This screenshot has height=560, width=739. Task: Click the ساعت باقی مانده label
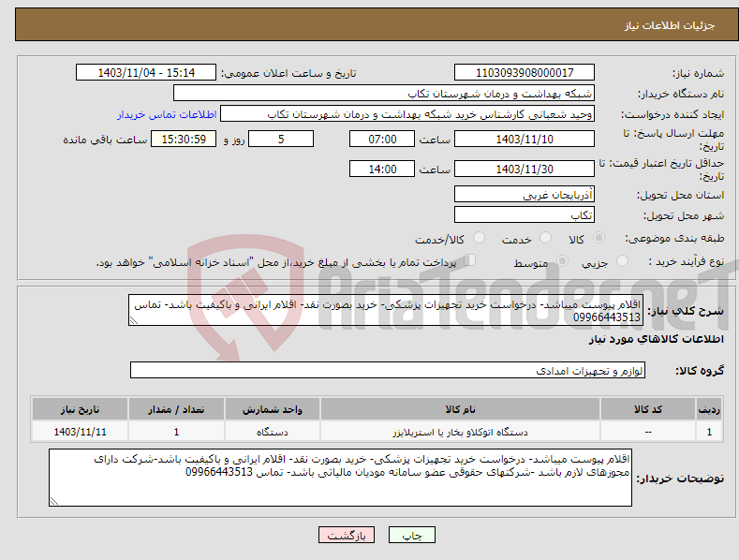[x=105, y=140]
